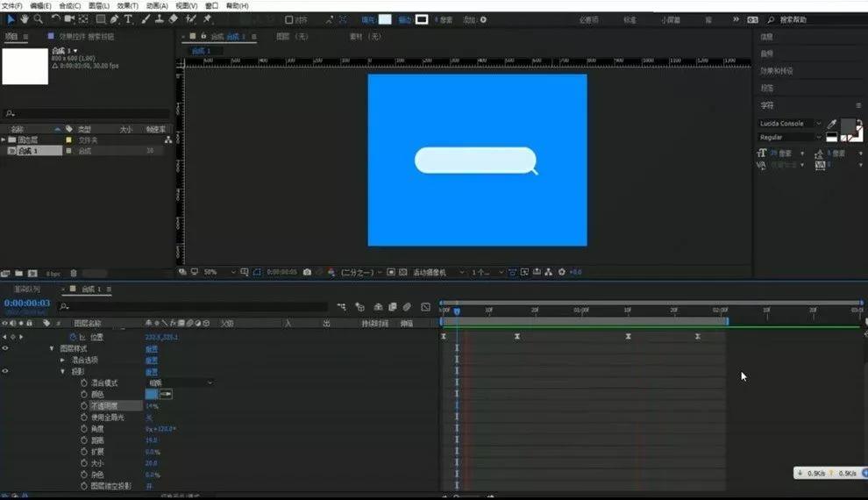
Task: Expand solids folder in Project panel
Action: (4, 140)
